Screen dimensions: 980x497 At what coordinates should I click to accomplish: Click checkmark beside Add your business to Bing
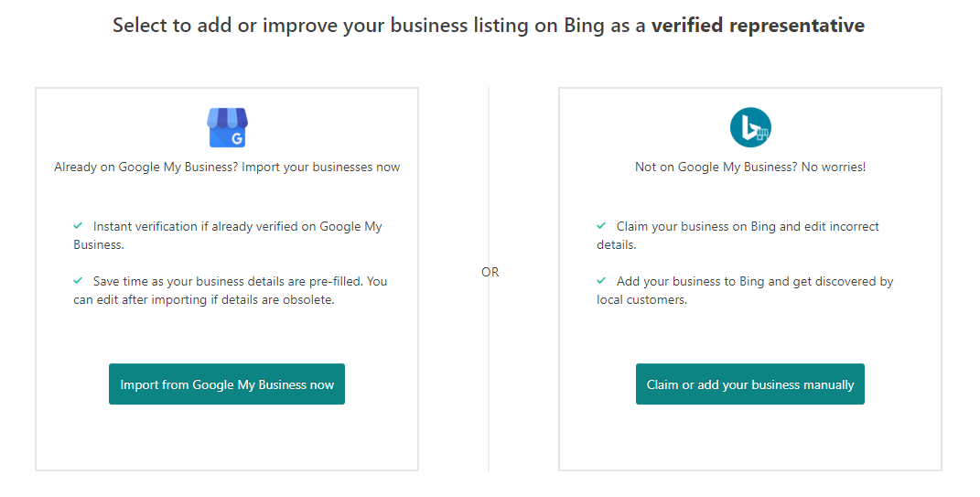tap(601, 280)
